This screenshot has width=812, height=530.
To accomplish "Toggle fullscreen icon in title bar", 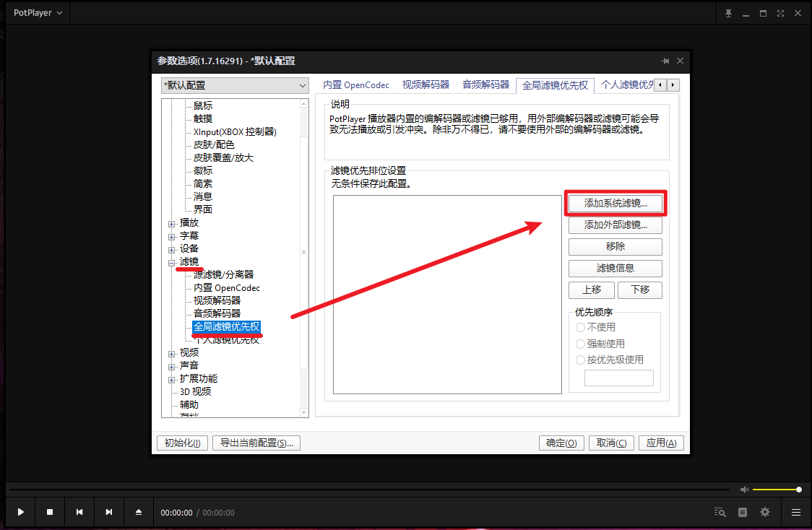I will tap(780, 13).
